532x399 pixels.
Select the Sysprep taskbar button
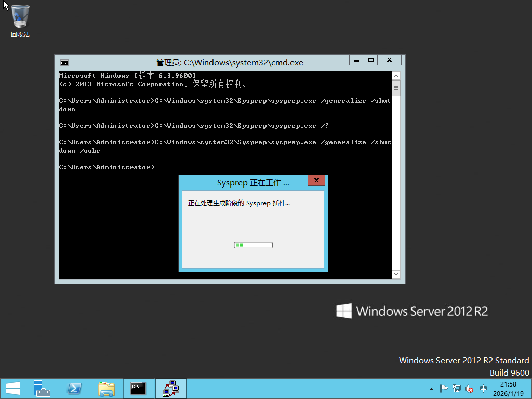tap(170, 389)
